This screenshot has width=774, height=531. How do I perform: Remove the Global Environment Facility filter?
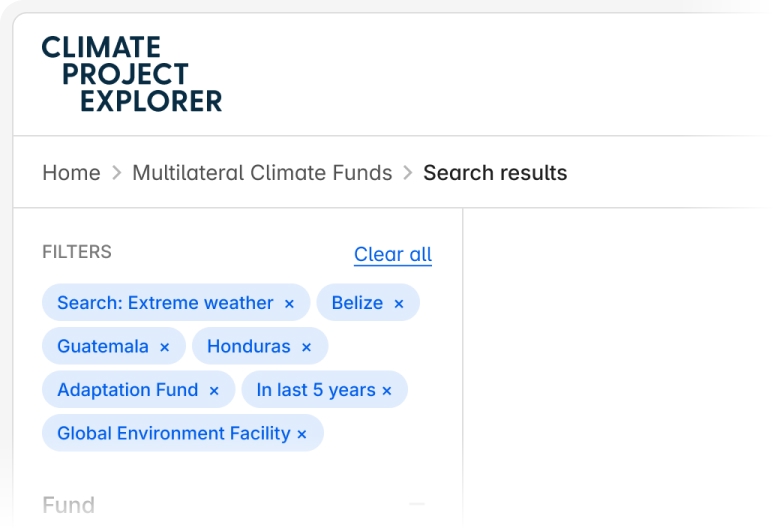[302, 435]
